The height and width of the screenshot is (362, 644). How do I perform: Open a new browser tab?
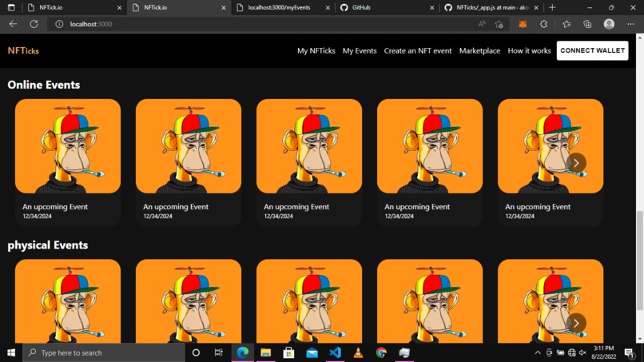(552, 7)
